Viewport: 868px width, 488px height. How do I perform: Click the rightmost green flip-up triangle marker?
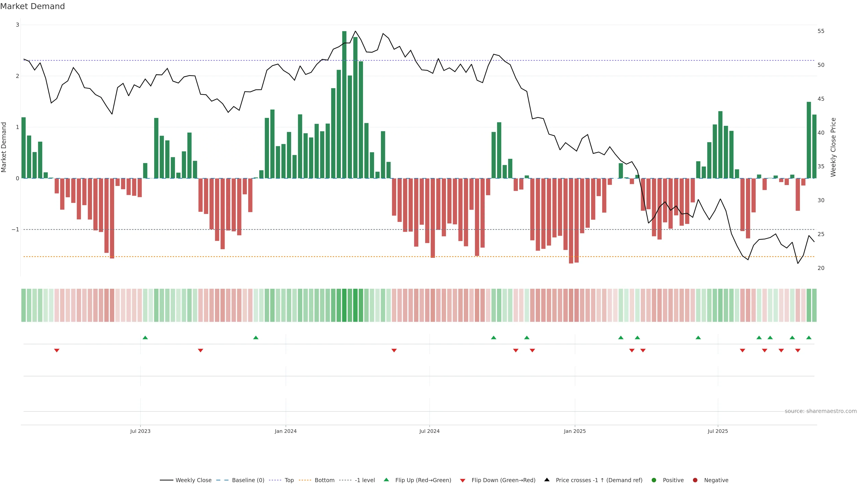click(x=809, y=338)
